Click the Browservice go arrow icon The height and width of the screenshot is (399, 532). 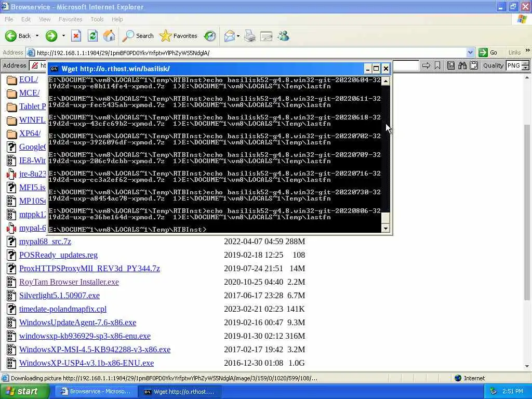click(426, 65)
